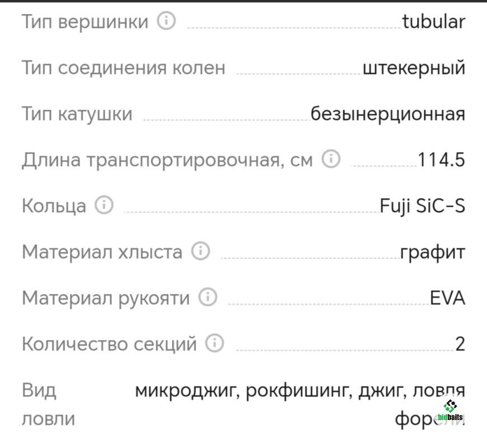This screenshot has height=448, width=487.
Task: Click the EVA handle value
Action: 448,298
